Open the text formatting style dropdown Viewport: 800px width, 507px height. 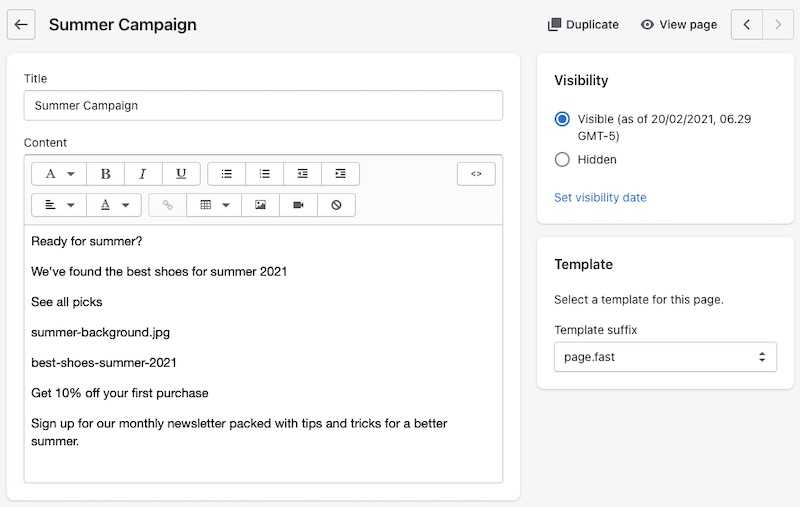coord(60,174)
